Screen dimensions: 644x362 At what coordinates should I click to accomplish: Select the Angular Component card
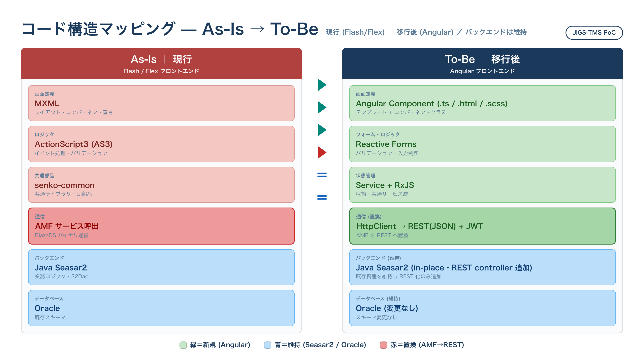[483, 103]
